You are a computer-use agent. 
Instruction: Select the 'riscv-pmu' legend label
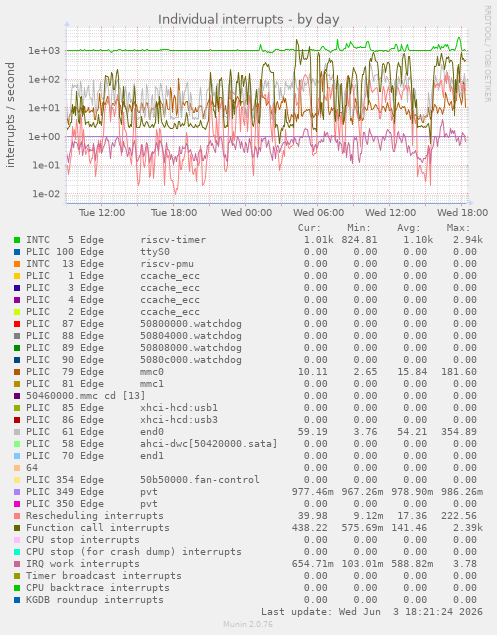click(167, 264)
